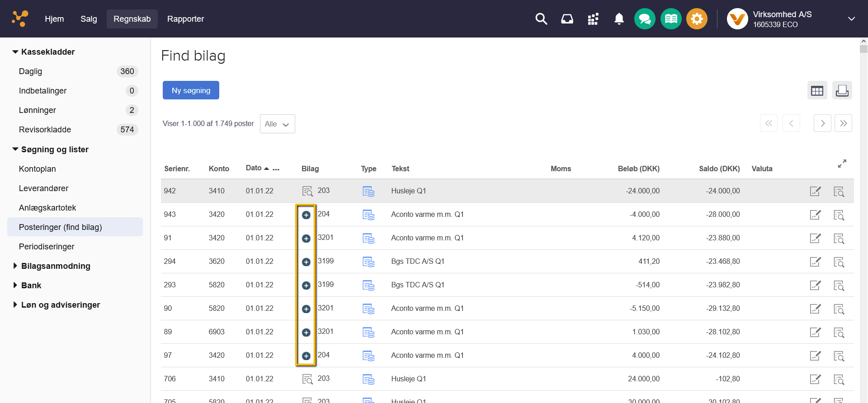
Task: Open the orange settings gear icon
Action: coord(697,19)
